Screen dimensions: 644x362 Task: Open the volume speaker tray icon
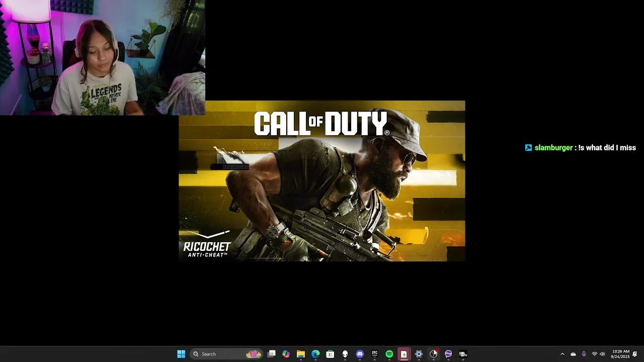[602, 354]
